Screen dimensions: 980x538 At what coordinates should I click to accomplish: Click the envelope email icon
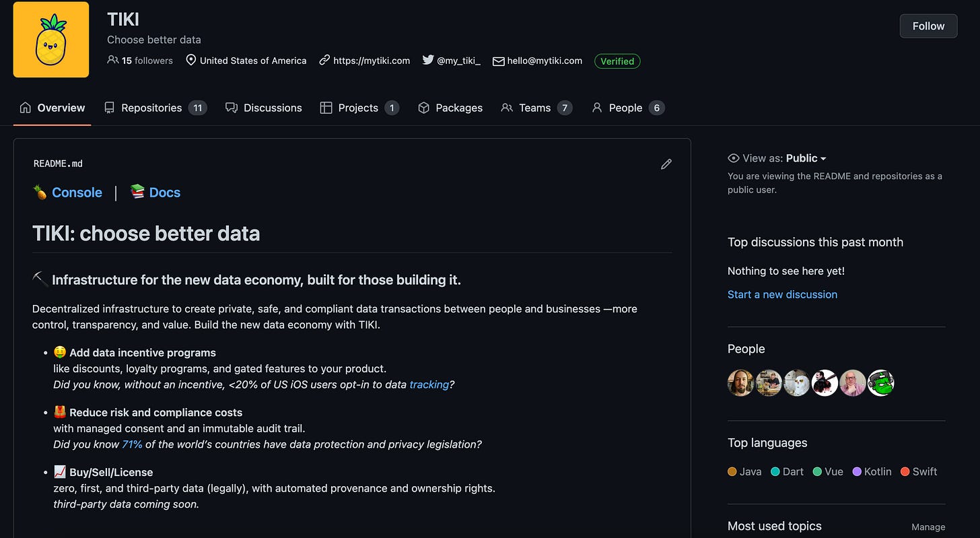tap(498, 61)
